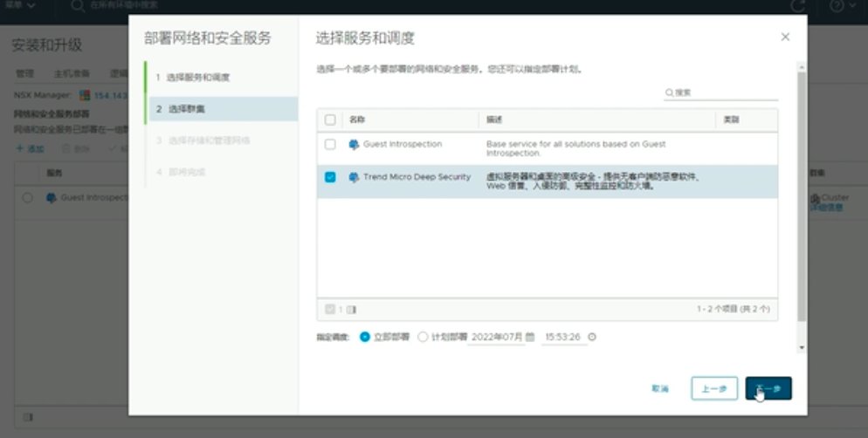This screenshot has width=868, height=438.
Task: Click the Trend Micro Deep Security service icon
Action: point(354,177)
